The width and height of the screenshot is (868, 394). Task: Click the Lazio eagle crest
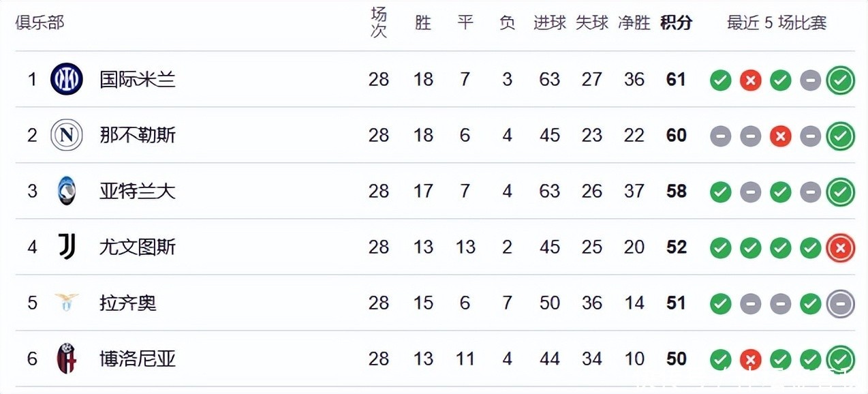tap(67, 303)
